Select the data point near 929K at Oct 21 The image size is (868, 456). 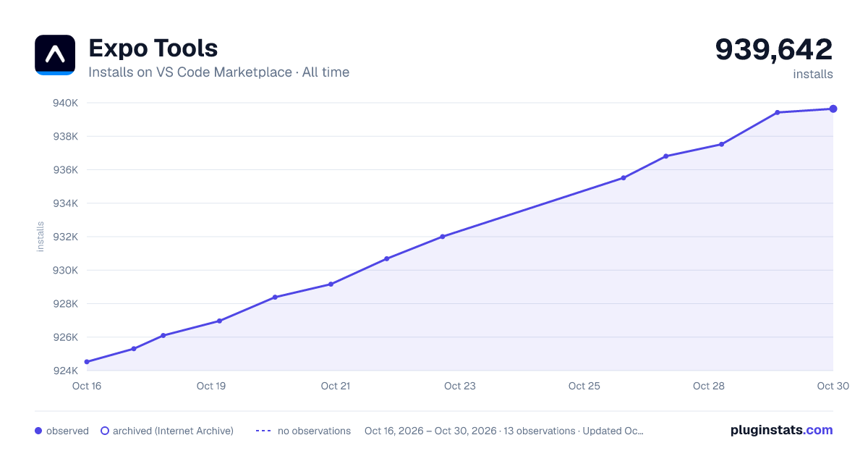(x=331, y=284)
